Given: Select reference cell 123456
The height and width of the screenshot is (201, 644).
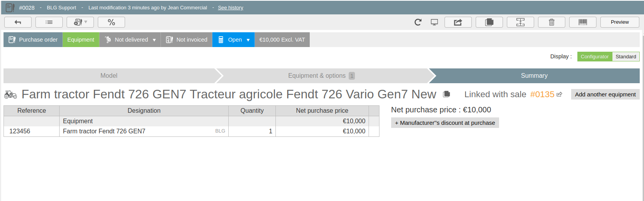Looking at the screenshot, I should pos(32,131).
